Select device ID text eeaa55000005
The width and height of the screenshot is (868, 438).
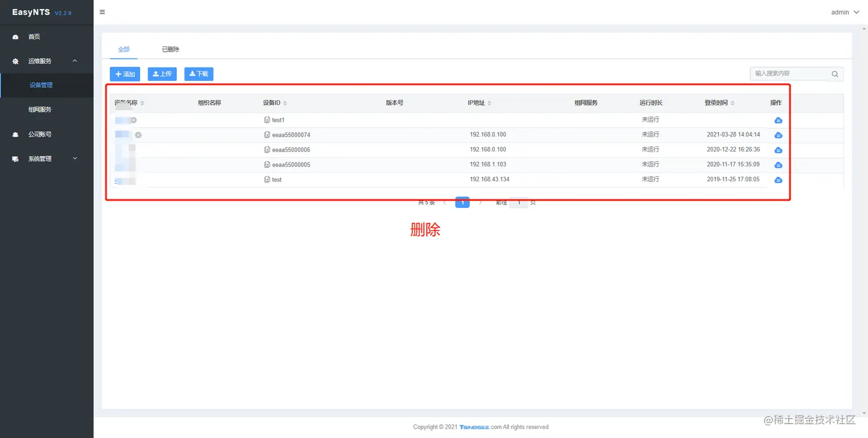(291, 165)
